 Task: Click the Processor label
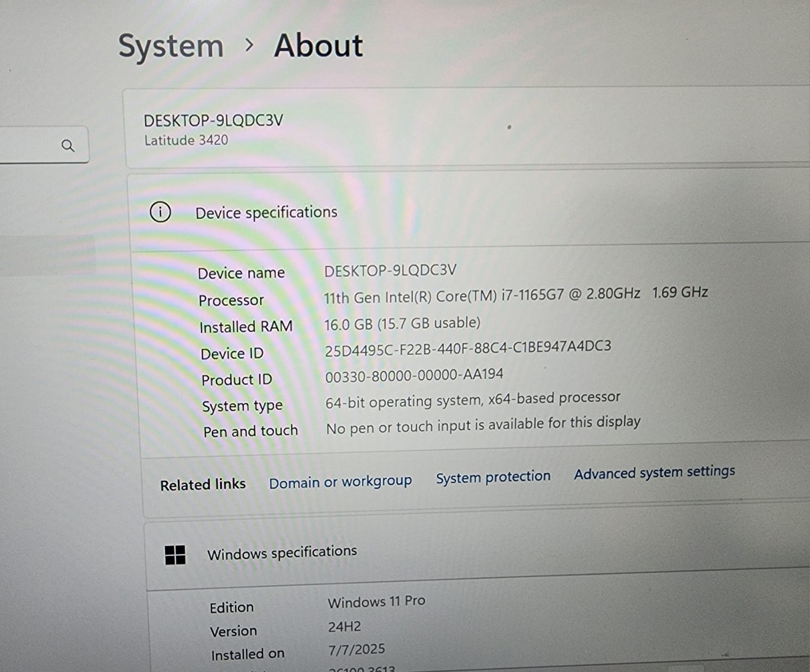(231, 301)
